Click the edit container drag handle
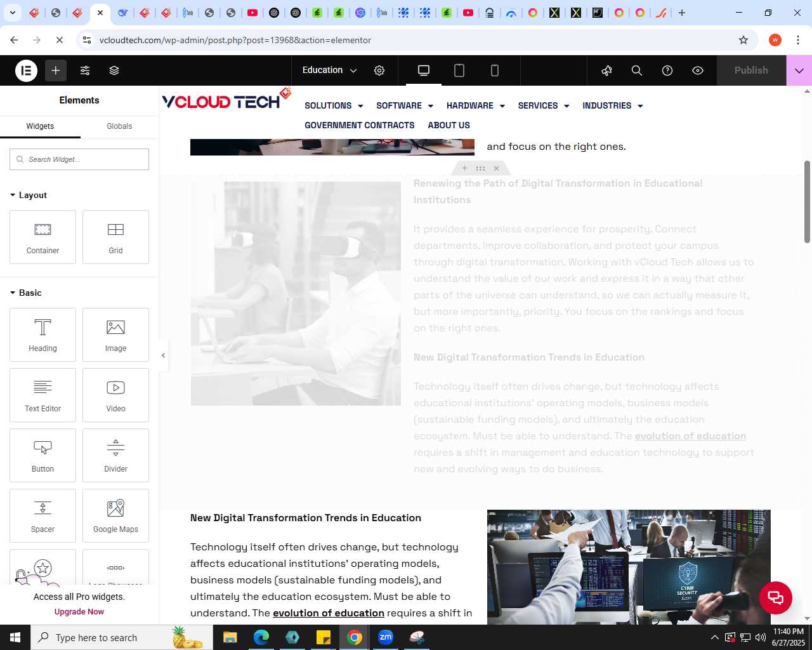The height and width of the screenshot is (650, 812). (480, 168)
